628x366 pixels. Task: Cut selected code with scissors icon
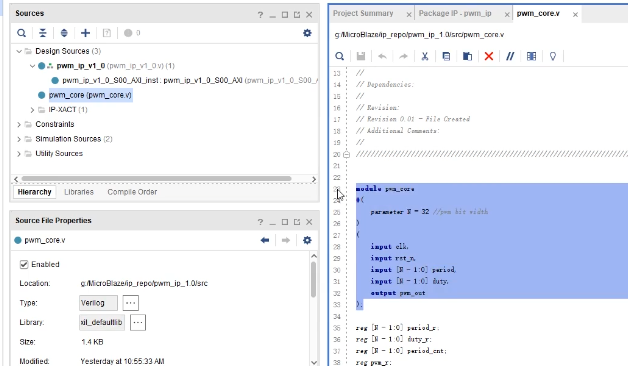point(425,56)
